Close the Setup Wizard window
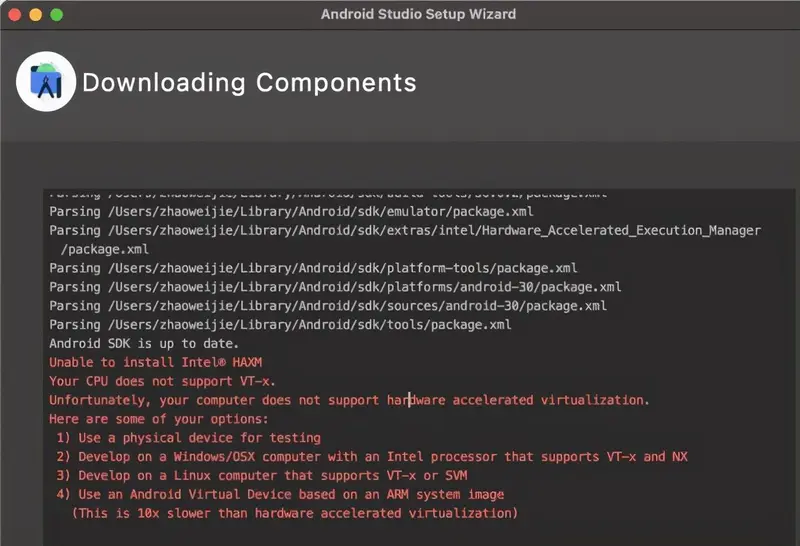 pos(14,15)
